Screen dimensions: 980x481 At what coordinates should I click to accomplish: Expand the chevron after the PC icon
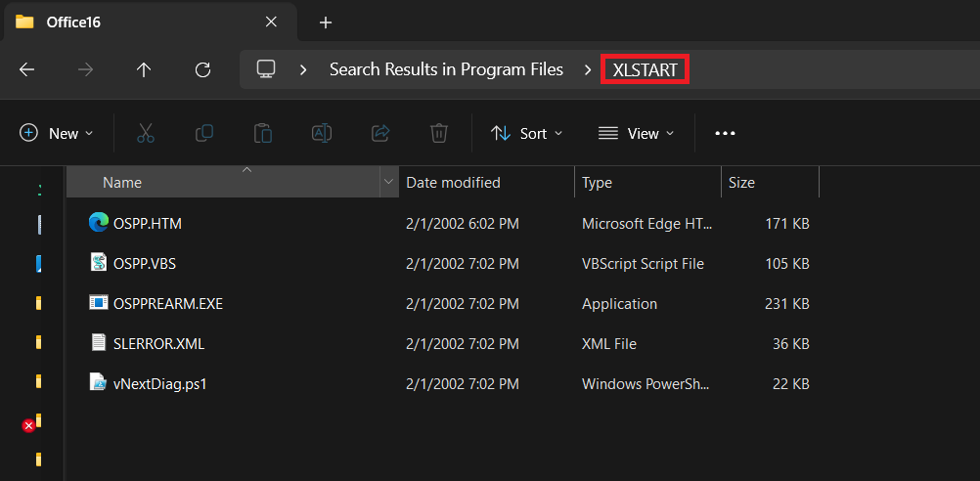303,69
